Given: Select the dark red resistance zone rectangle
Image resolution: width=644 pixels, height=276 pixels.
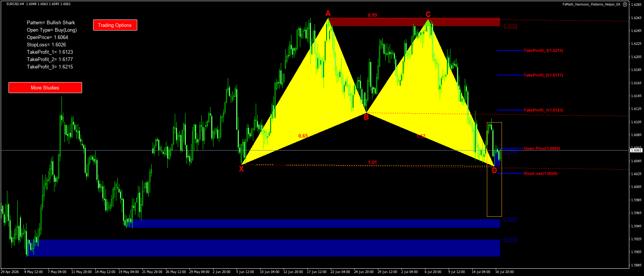Looking at the screenshot, I should click(x=414, y=22).
